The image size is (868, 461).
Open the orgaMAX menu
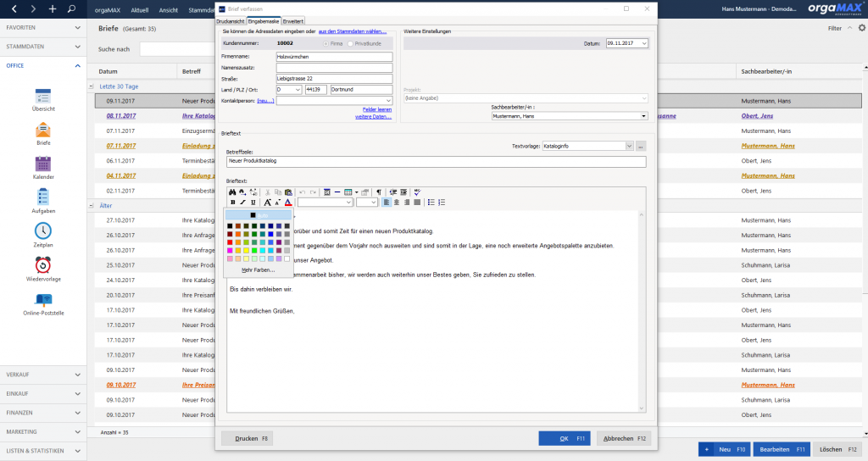pyautogui.click(x=108, y=10)
